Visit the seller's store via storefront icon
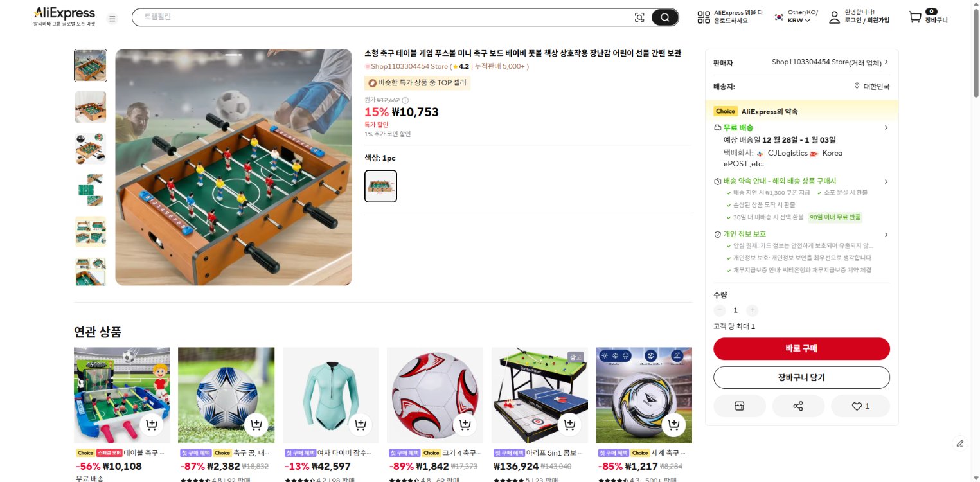 tap(739, 406)
